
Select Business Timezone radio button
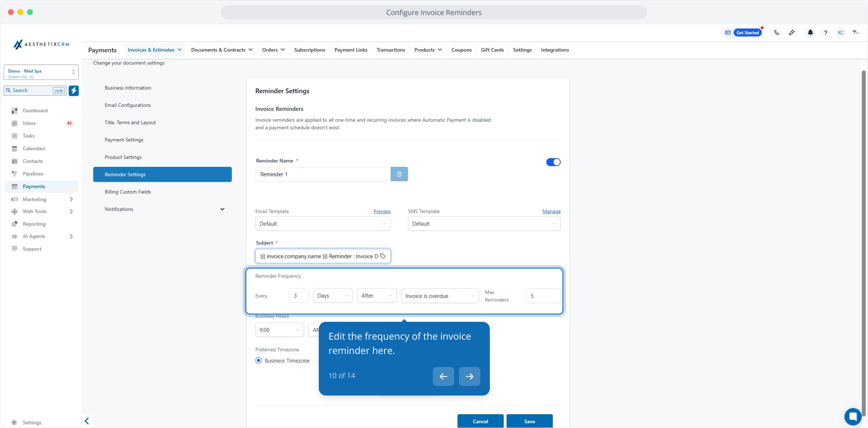pos(259,361)
